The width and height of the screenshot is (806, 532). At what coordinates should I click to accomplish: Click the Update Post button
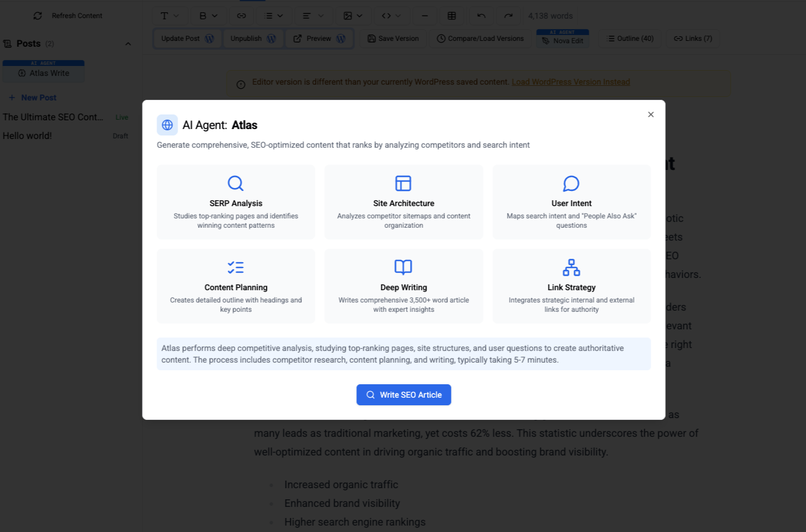pos(187,39)
